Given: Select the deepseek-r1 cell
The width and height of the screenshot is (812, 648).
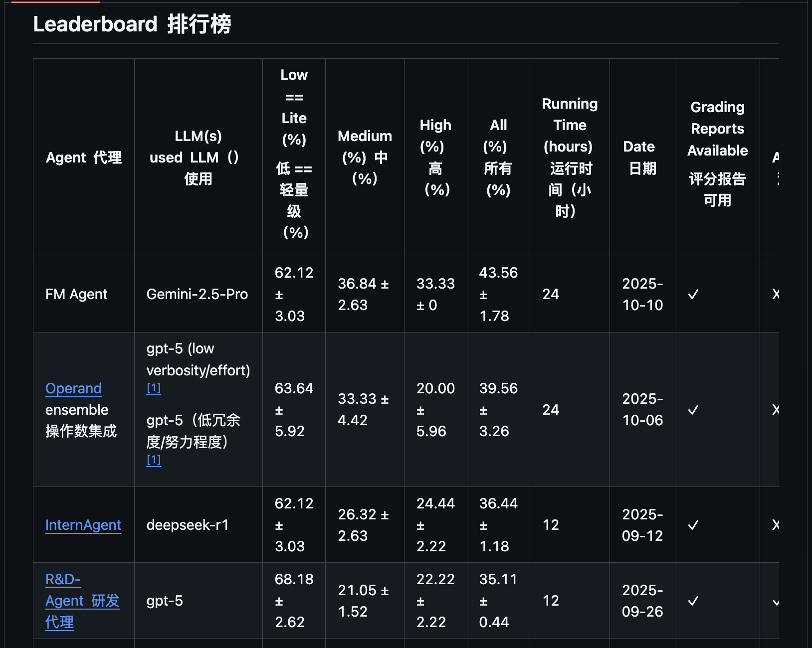Looking at the screenshot, I should (199, 525).
